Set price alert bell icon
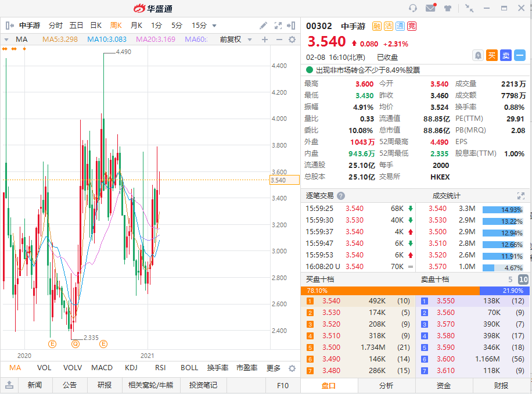532x394 pixels. pos(478,55)
